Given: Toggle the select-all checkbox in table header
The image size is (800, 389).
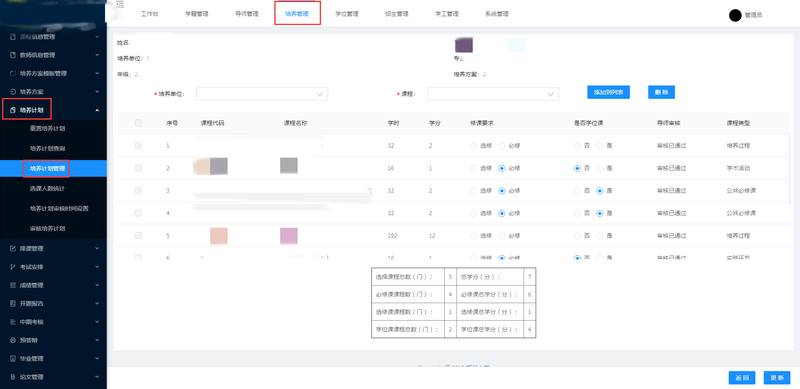Looking at the screenshot, I should click(x=138, y=123).
